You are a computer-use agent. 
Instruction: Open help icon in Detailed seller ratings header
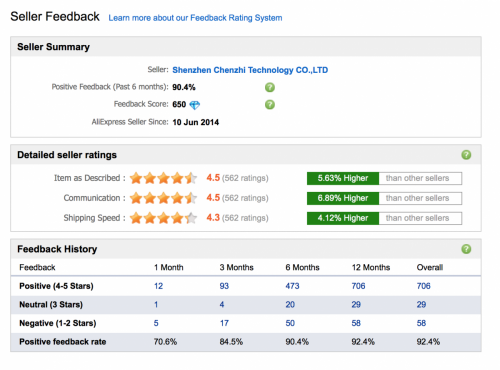coord(466,155)
